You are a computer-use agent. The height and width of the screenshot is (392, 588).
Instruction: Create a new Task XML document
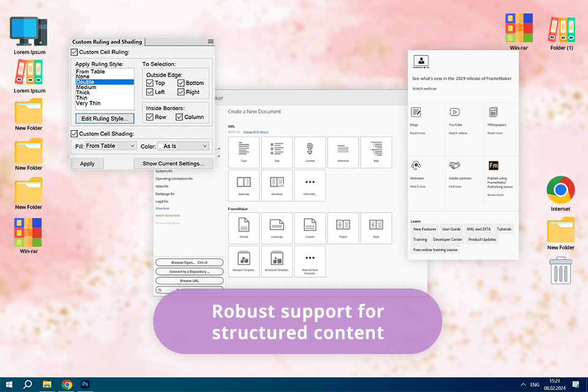point(277,152)
